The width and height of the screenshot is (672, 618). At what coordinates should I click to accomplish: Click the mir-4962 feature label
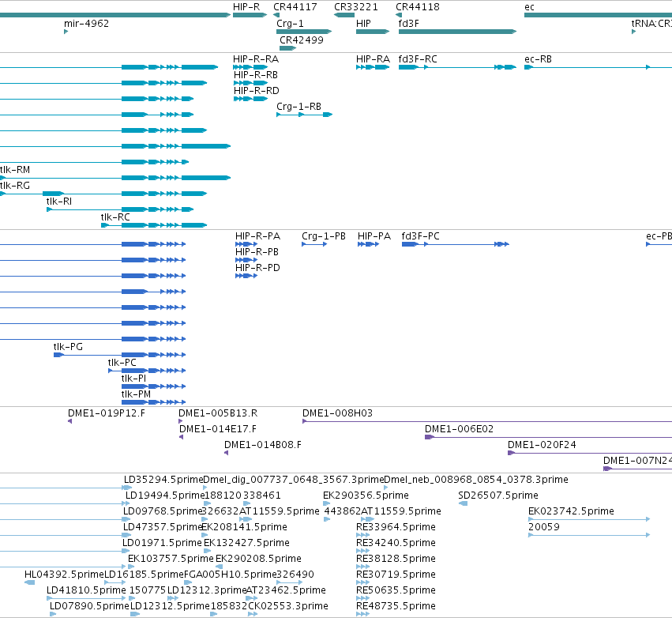tap(87, 23)
